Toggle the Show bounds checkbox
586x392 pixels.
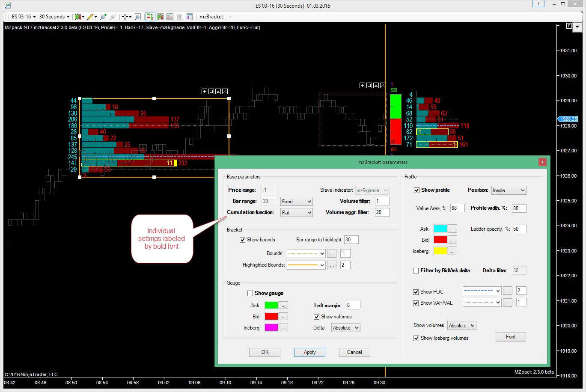coord(243,240)
